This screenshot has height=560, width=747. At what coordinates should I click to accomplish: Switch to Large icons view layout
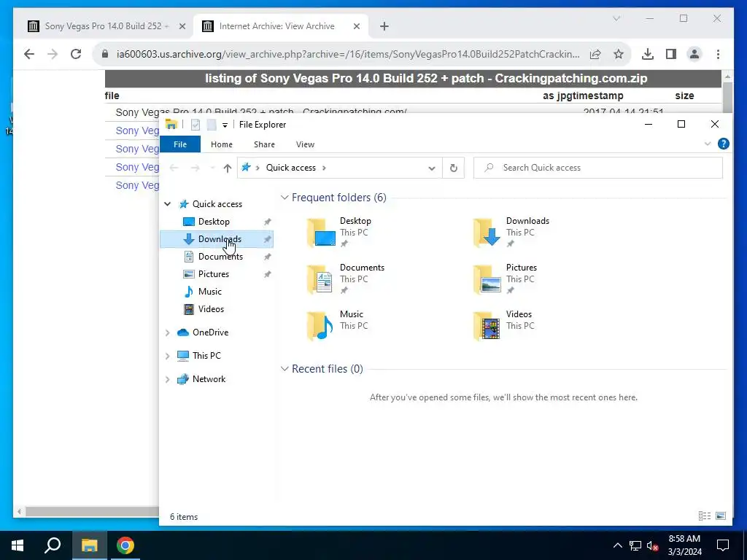coord(721,516)
